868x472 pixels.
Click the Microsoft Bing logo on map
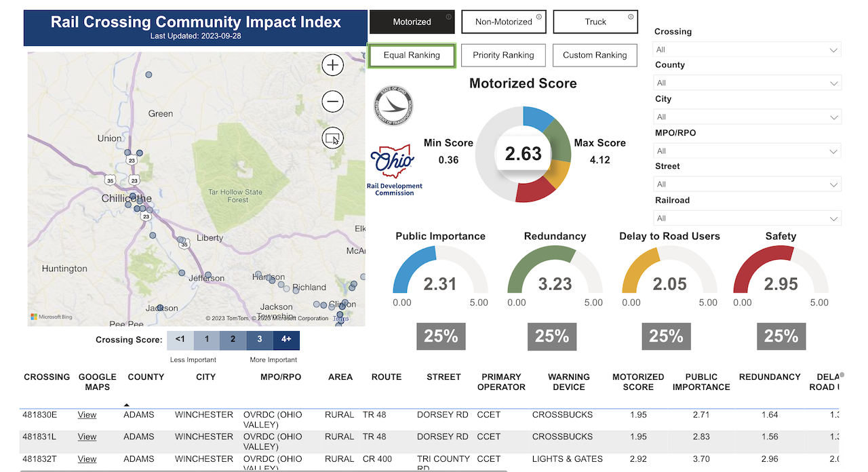(x=52, y=317)
